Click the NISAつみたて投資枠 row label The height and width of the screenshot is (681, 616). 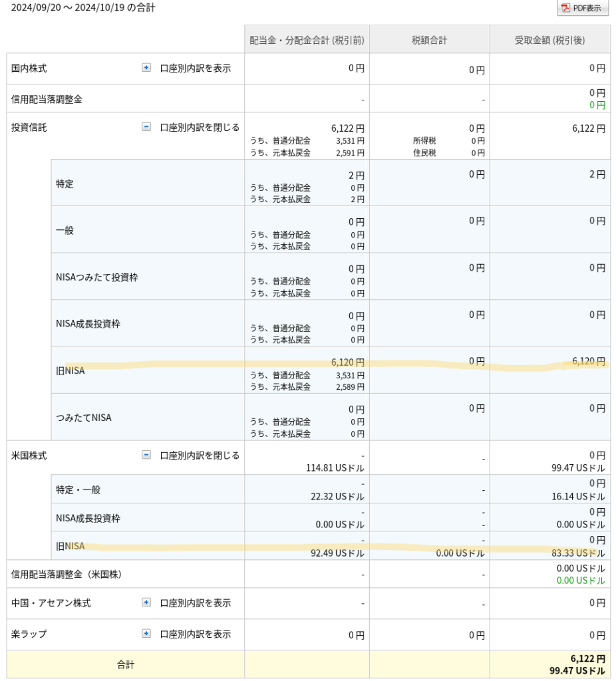coord(97,277)
